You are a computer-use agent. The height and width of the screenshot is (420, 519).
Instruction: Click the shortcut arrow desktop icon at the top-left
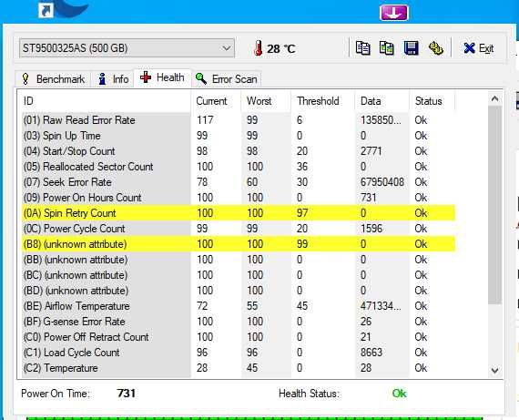[x=46, y=11]
